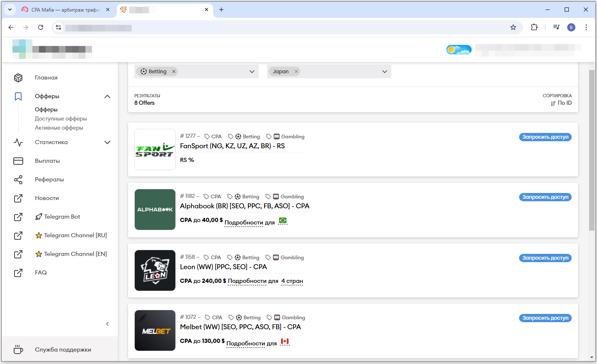Request access to Leon offer
597x364 pixels.
click(x=545, y=258)
